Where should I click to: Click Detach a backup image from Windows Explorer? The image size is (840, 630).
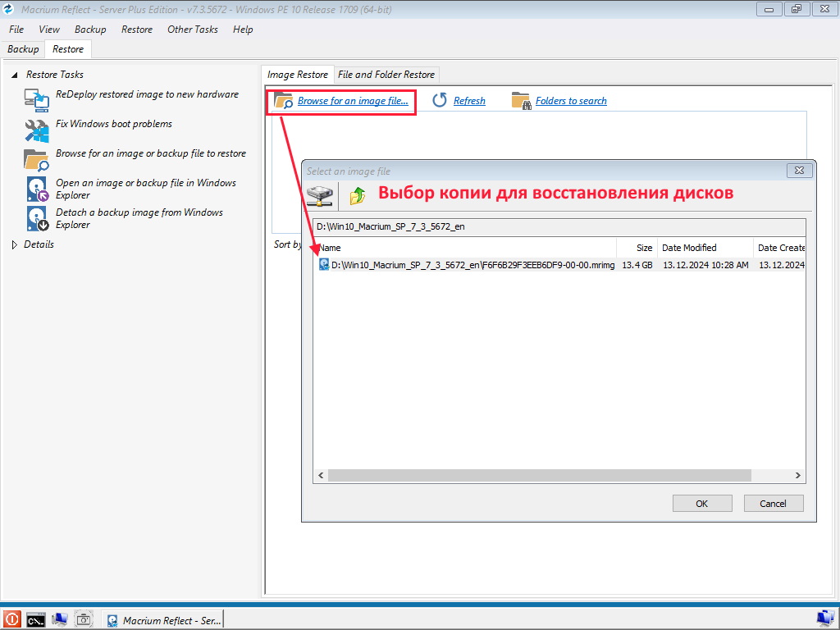(x=139, y=218)
